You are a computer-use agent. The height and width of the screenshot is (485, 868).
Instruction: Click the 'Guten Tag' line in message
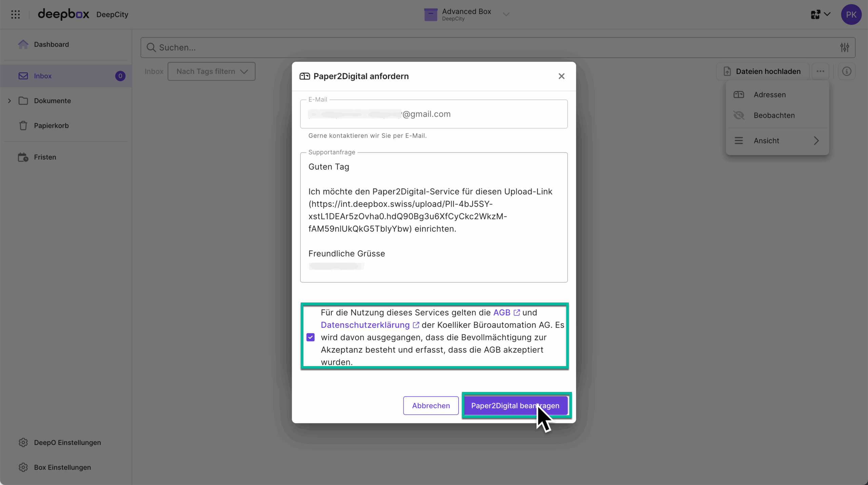329,167
